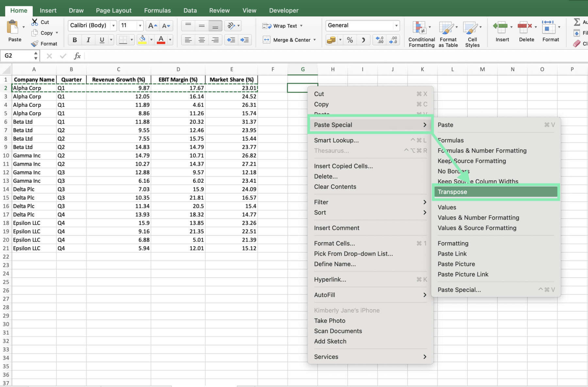588x387 pixels.
Task: Align text to bottom of cell
Action: (x=215, y=25)
